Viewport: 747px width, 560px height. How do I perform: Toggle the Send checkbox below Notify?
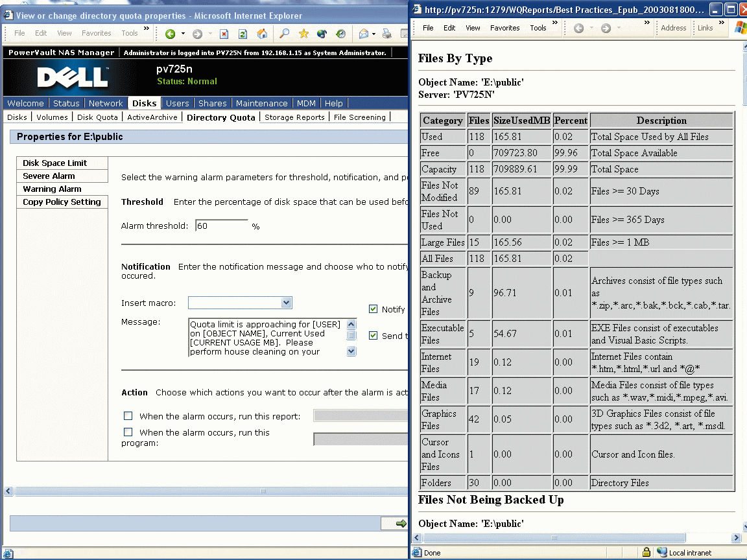tap(373, 336)
